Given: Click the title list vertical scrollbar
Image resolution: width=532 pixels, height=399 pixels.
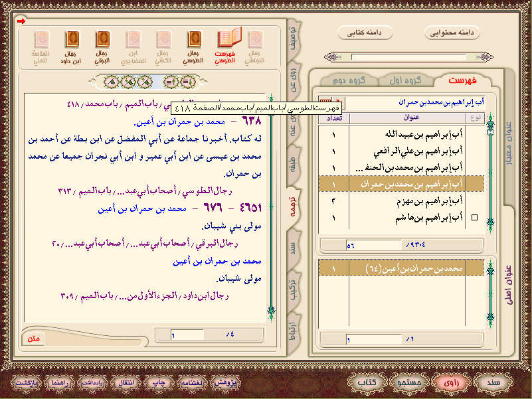Looking at the screenshot, I should pyautogui.click(x=490, y=174).
